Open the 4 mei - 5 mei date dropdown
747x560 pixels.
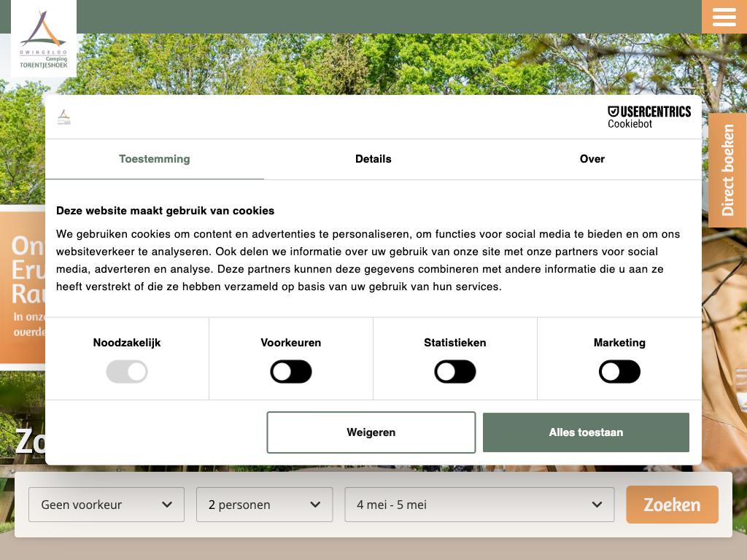pyautogui.click(x=479, y=505)
